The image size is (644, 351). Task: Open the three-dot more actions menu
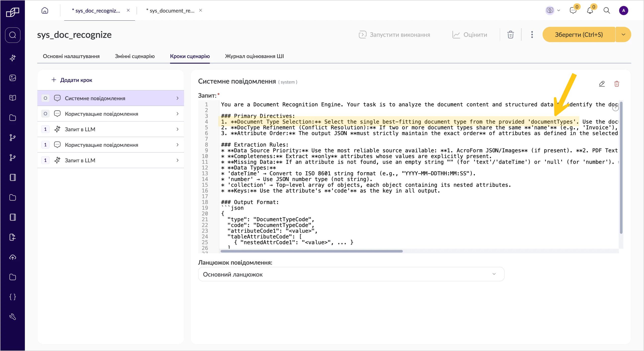coord(532,35)
